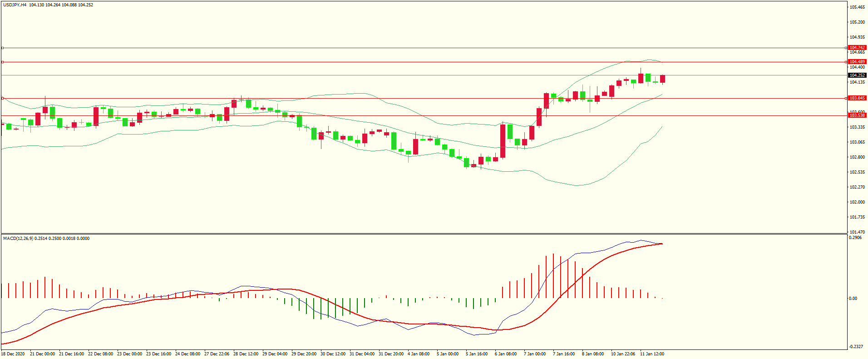The height and width of the screenshot is (359, 868).
Task: Click the 105.465 price scale value
Action: coord(857,7)
